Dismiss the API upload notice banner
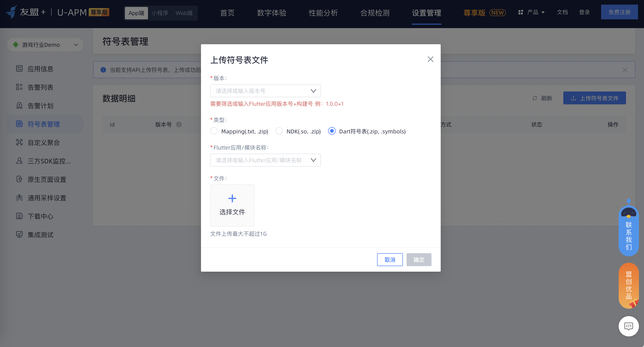Screen dimensions: 644x347 (x=625, y=70)
